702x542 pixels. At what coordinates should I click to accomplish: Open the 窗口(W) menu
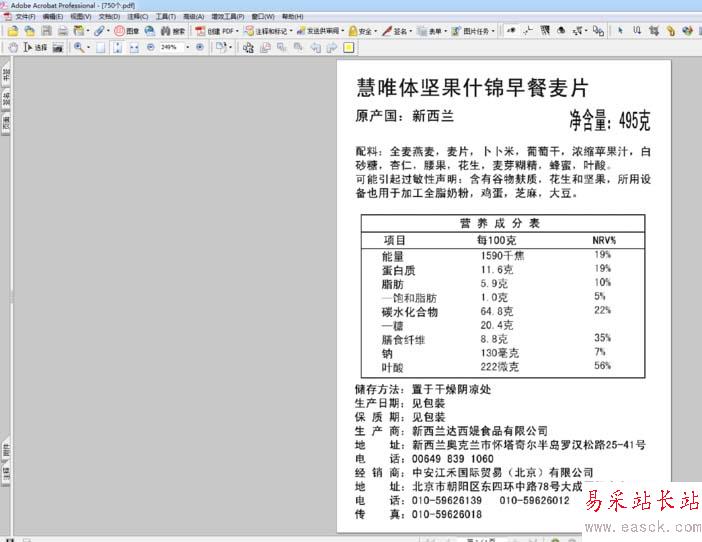point(263,17)
